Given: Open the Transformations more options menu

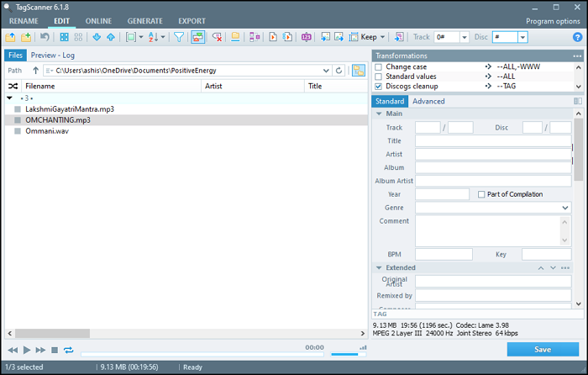Looking at the screenshot, I should (x=577, y=56).
